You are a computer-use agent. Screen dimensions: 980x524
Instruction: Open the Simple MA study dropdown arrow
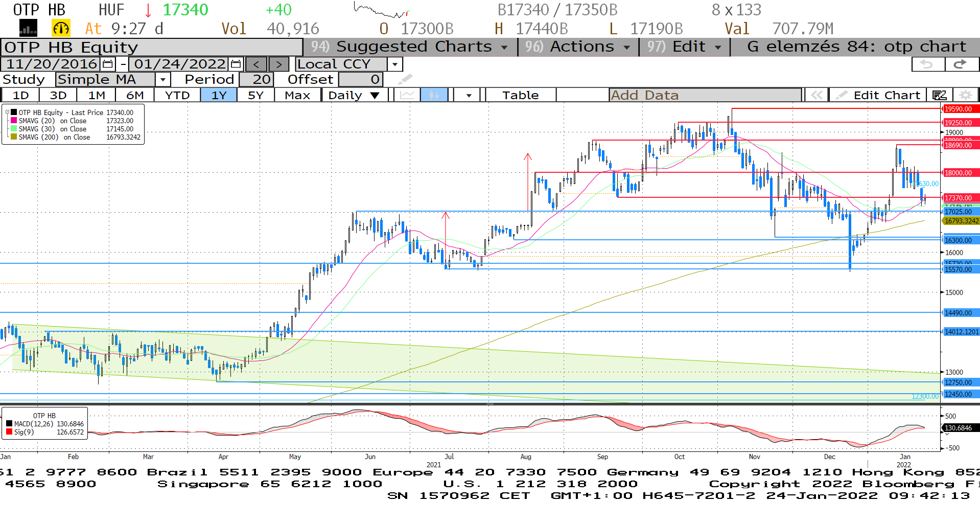tap(162, 79)
